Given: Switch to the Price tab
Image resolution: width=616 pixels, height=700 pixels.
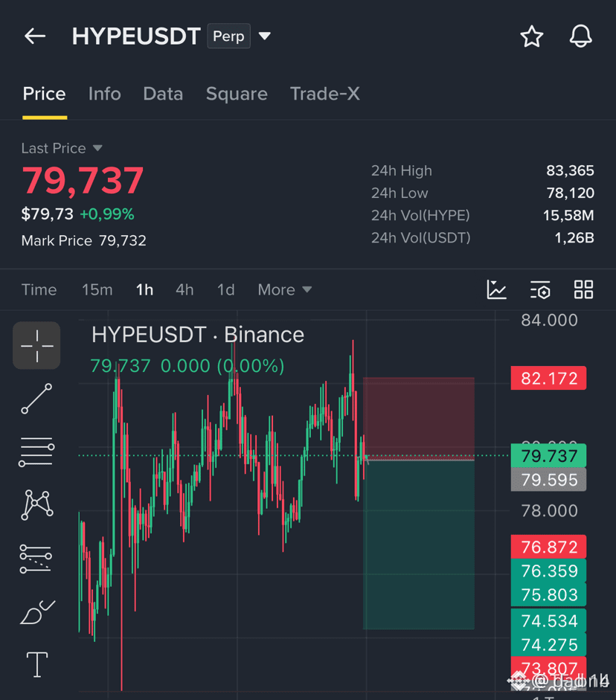Looking at the screenshot, I should tap(44, 94).
